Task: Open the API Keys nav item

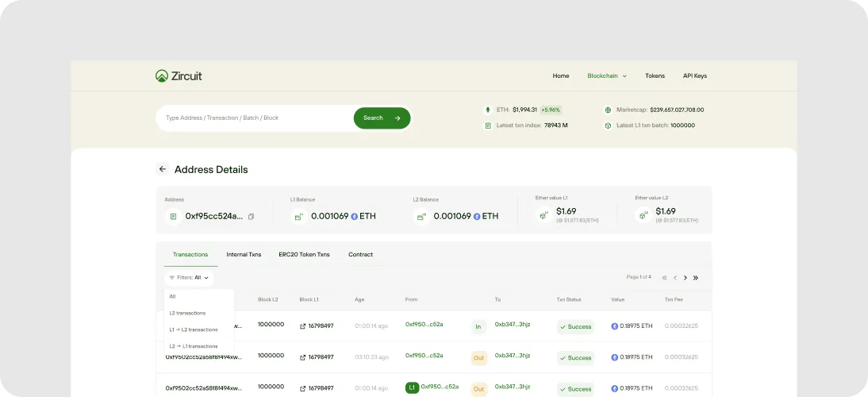Action: (x=695, y=76)
